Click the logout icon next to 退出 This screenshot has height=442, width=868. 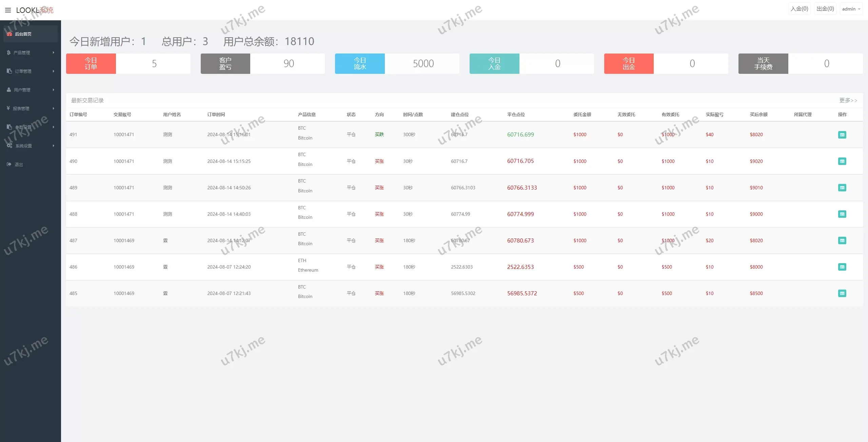(9, 164)
